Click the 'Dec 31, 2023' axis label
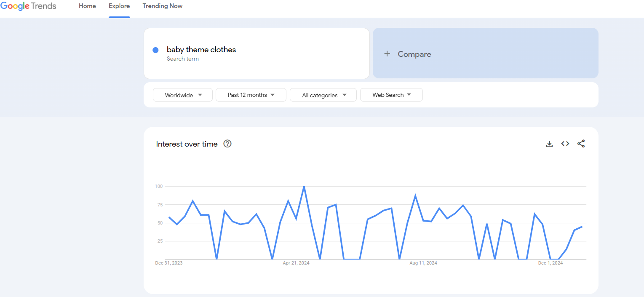This screenshot has height=297, width=644. 169,263
